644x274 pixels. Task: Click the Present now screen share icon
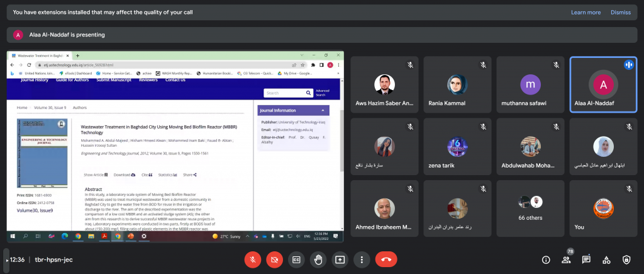[x=340, y=259]
